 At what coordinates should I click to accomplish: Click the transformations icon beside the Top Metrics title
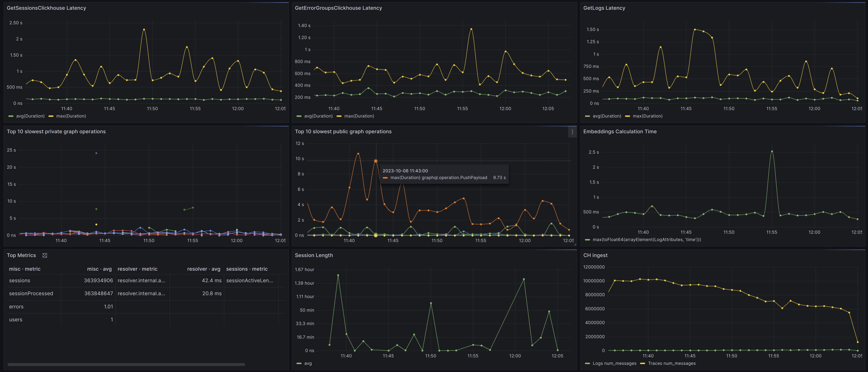pos(44,255)
